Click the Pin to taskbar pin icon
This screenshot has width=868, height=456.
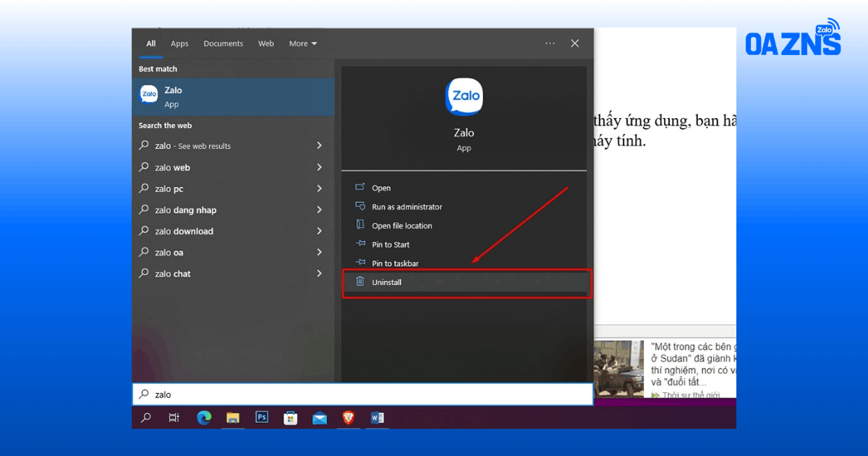point(360,263)
